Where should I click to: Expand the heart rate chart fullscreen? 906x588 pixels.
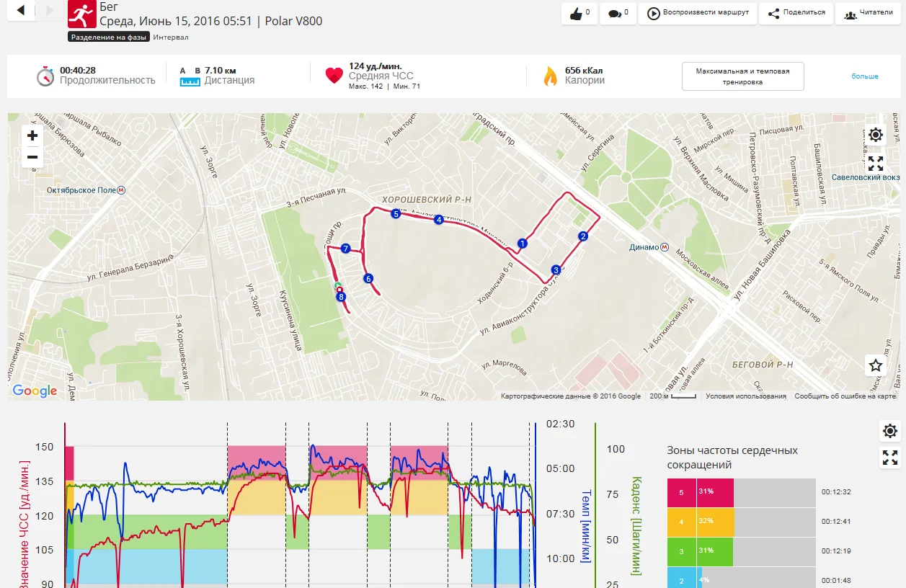coord(890,458)
